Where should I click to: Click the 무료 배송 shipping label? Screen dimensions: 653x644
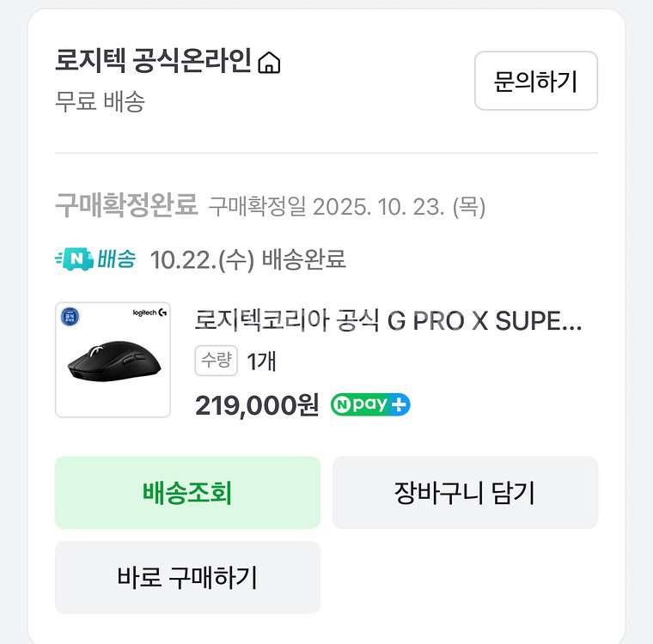point(100,101)
